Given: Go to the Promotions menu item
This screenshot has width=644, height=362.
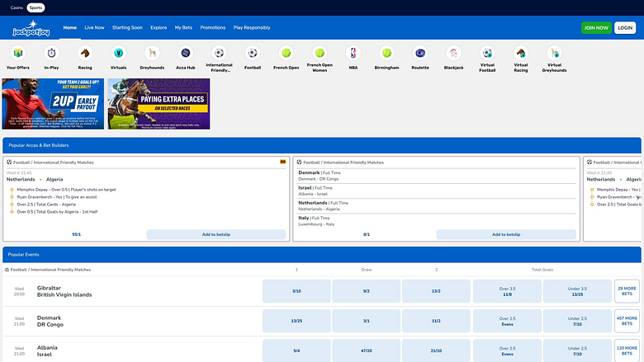Looking at the screenshot, I should tap(213, 27).
